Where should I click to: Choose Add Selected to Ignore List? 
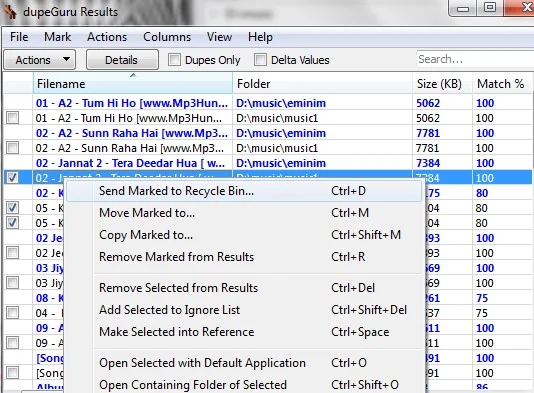click(244, 310)
